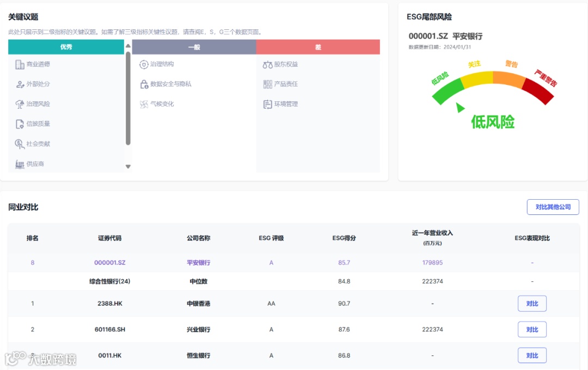Click the 2388.HK code cell

click(110, 304)
